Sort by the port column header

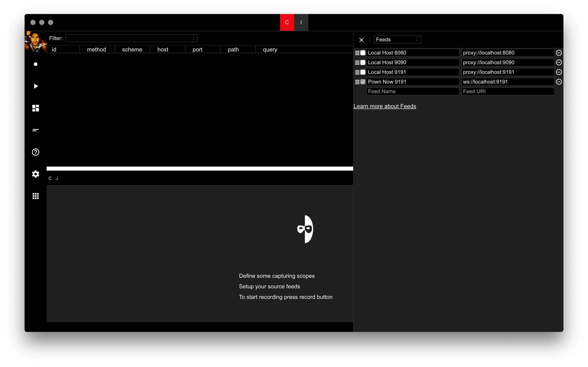pyautogui.click(x=203, y=49)
